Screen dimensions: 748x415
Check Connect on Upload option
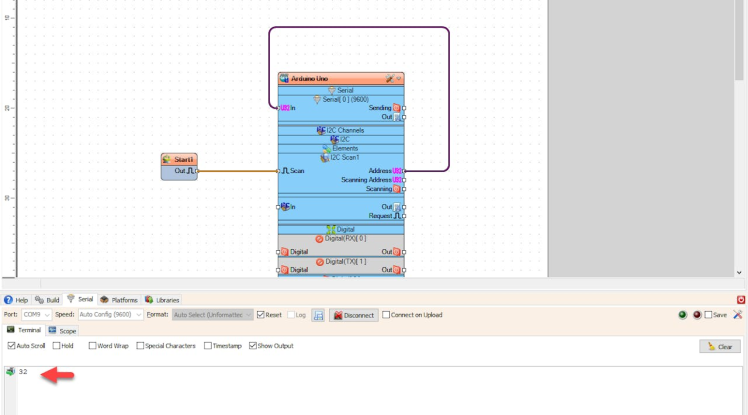(386, 315)
